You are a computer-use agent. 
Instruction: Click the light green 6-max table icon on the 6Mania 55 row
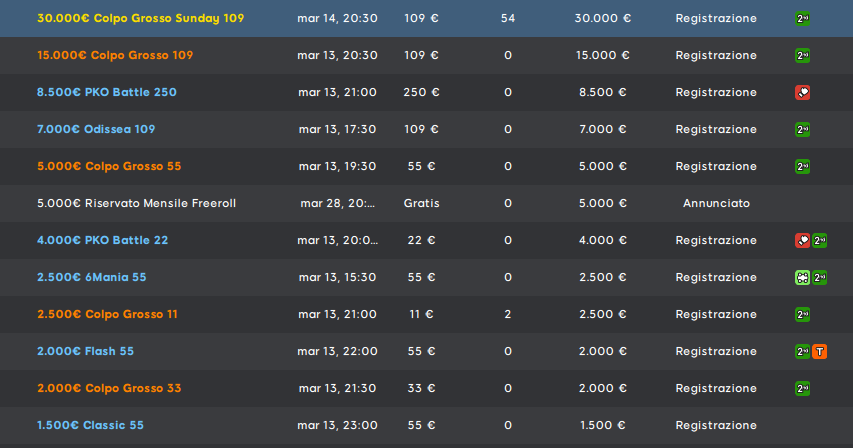[802, 277]
